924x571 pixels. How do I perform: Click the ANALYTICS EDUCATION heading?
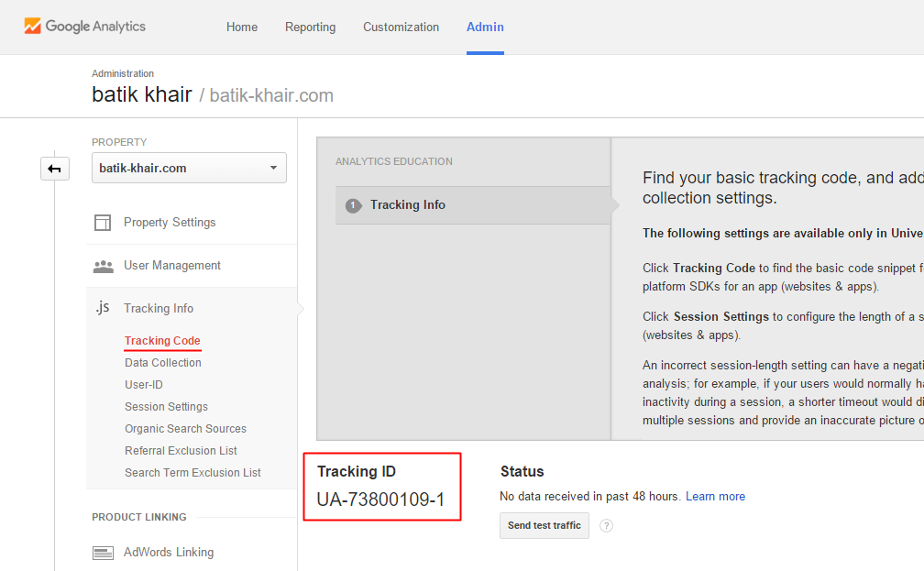point(393,161)
